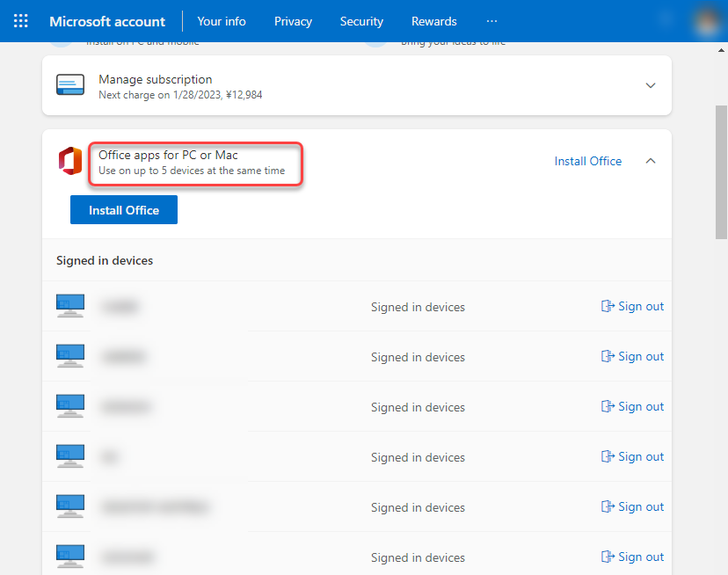Viewport: 728px width, 575px height.
Task: Sign out of the second listed device
Action: pyautogui.click(x=632, y=357)
